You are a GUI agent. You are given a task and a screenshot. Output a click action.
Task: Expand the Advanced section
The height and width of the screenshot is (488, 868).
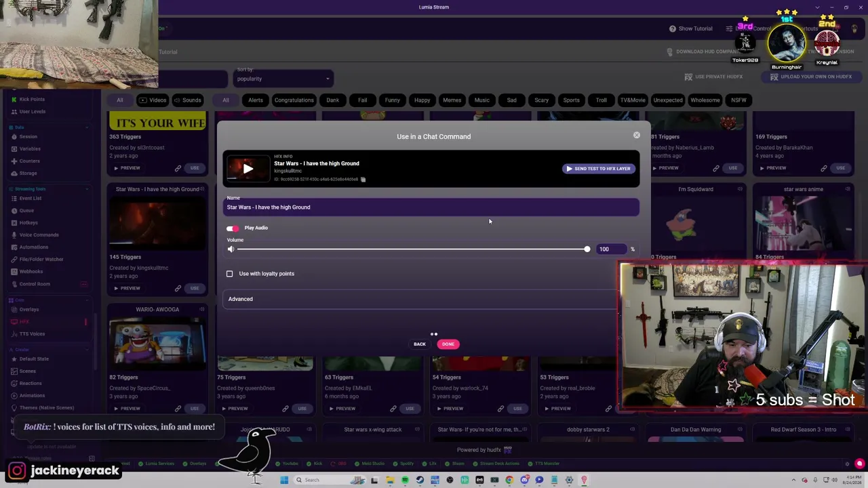point(420,299)
